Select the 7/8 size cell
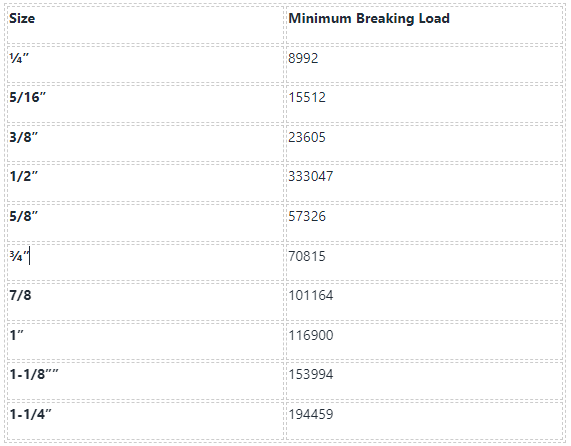This screenshot has height=446, width=571. click(145, 301)
